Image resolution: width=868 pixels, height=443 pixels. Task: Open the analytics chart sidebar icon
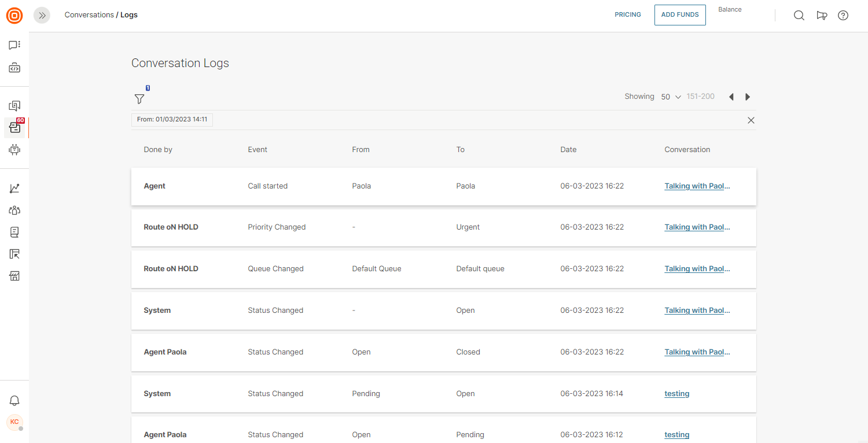tap(14, 189)
